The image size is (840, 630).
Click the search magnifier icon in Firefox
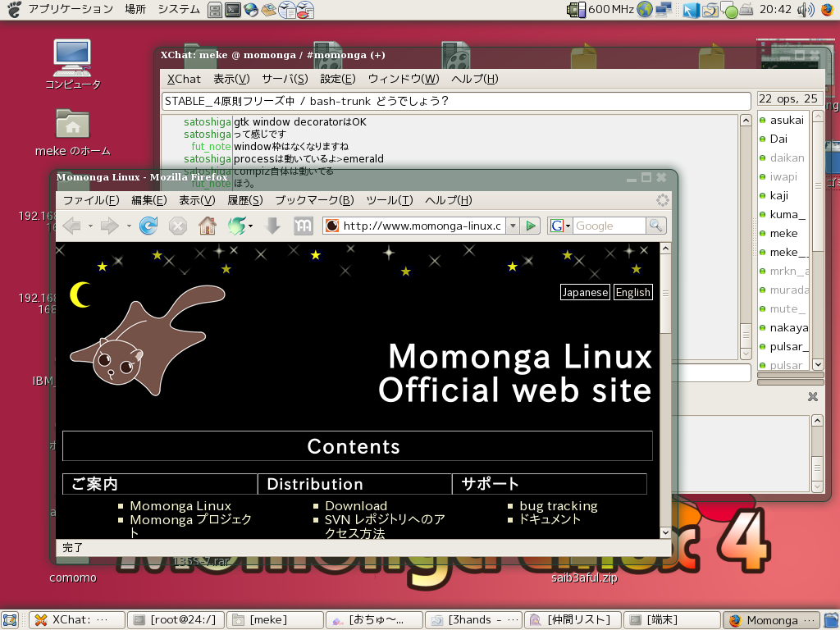point(655,226)
